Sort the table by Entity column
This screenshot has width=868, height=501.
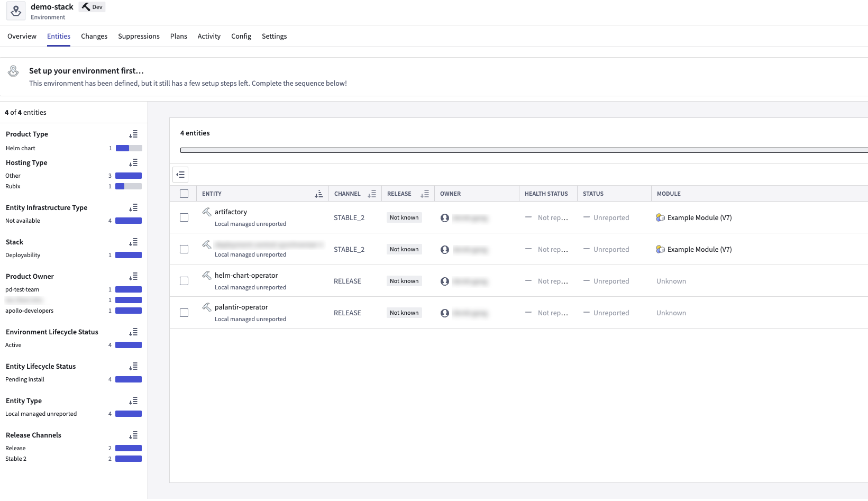[x=318, y=194]
